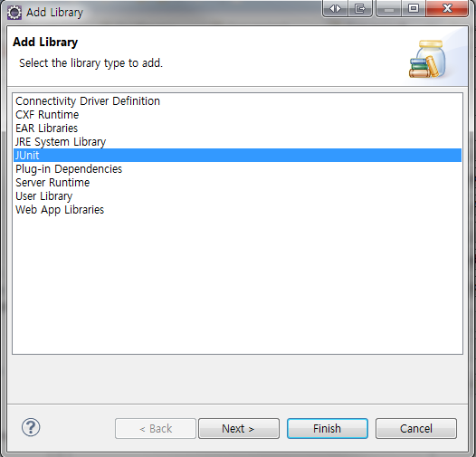Viewport: 476px width, 457px height.
Task: Select Connectivity Driver Definition library type
Action: tap(237, 101)
